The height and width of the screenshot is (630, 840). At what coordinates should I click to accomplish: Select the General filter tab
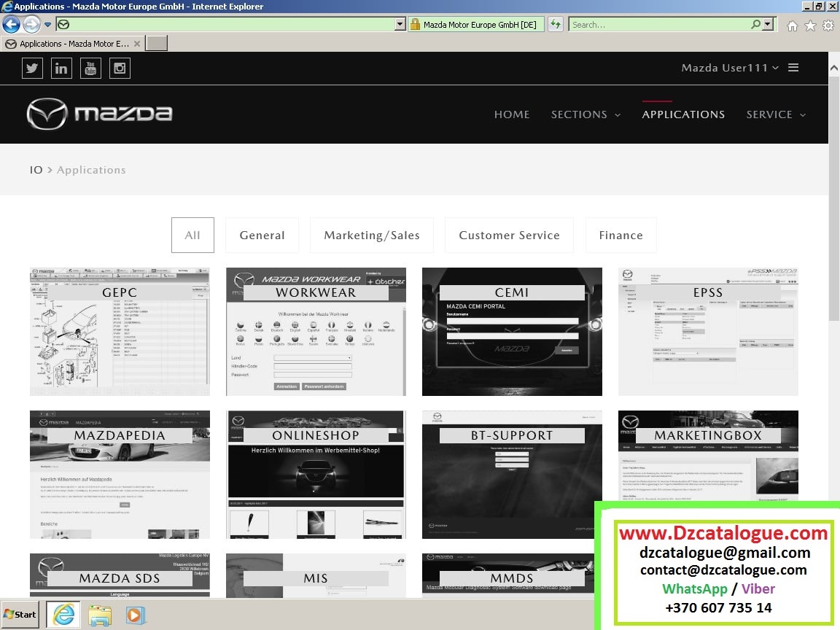(262, 236)
